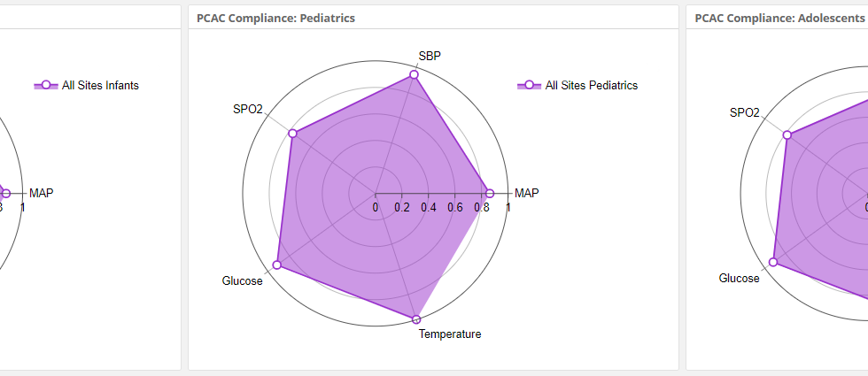This screenshot has height=376, width=868.
Task: Toggle the All Sites Infants legend series
Action: coord(100,86)
